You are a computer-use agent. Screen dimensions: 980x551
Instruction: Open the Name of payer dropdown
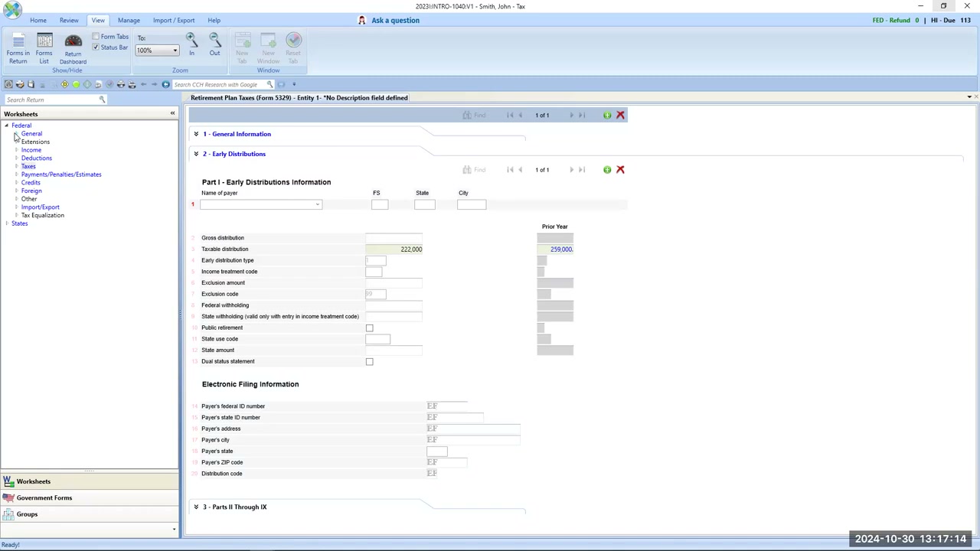coord(317,204)
